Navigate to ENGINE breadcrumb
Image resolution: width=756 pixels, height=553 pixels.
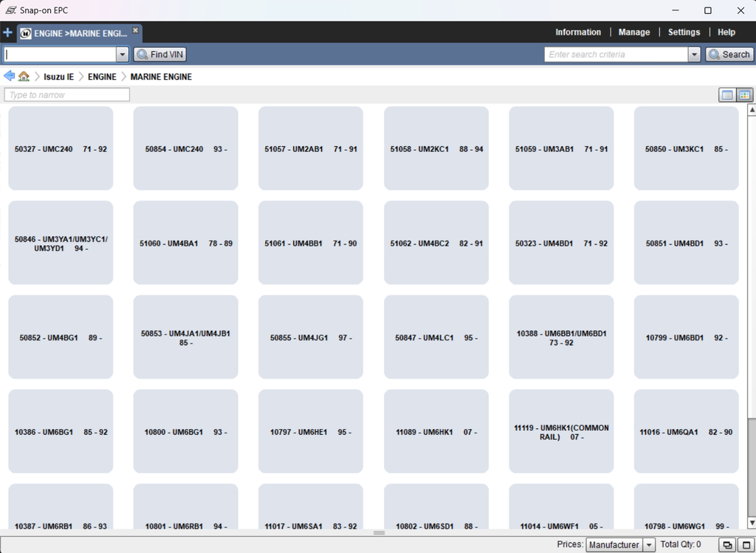(x=102, y=77)
